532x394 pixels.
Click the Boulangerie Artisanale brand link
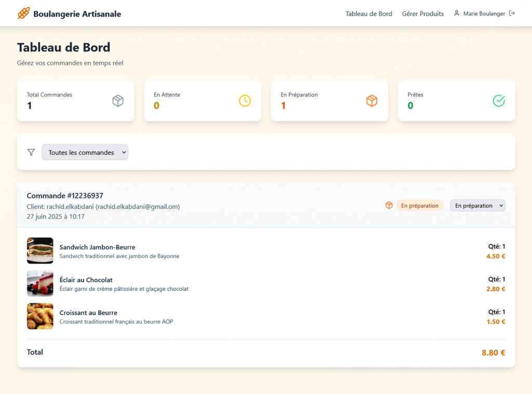[77, 14]
